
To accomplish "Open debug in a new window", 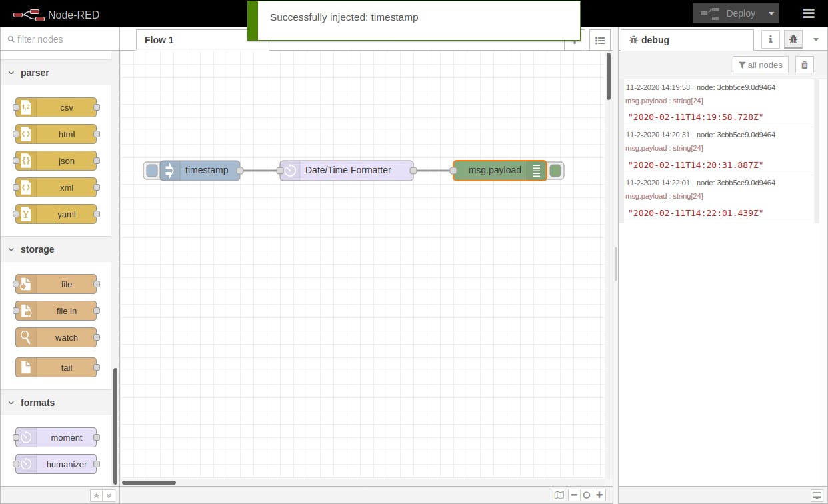I will 817,495.
